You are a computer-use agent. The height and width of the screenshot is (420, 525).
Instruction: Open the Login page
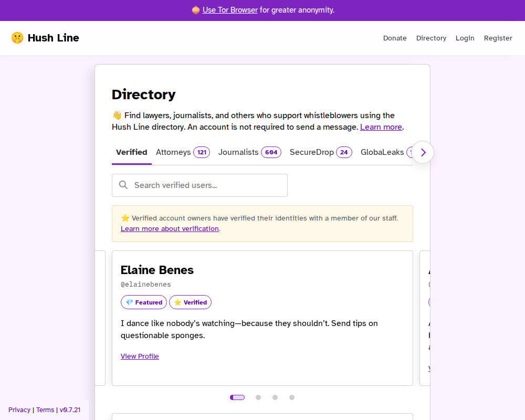465,38
